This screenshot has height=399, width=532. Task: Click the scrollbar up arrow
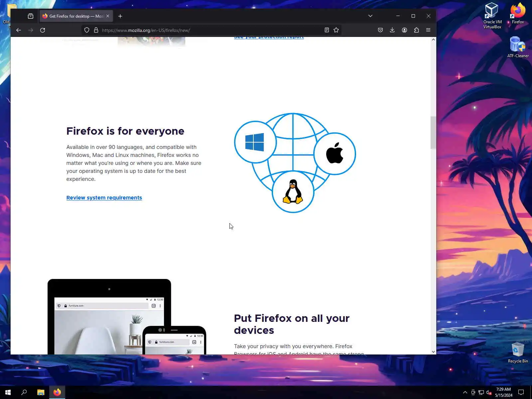[x=433, y=40]
